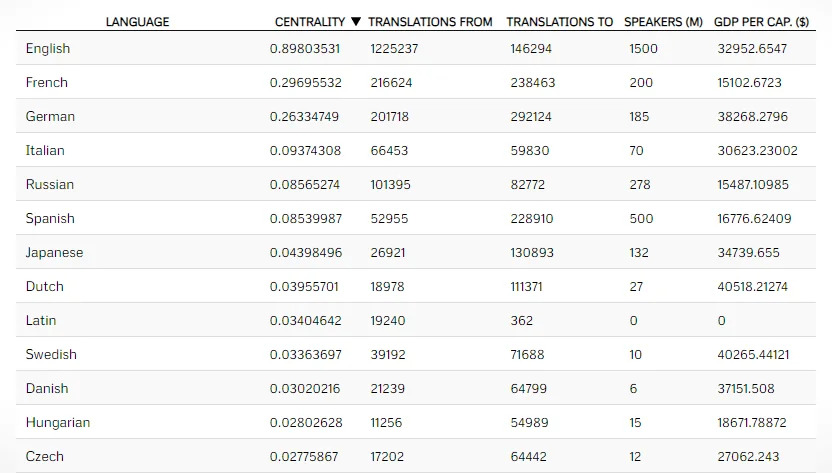Click the Spanish language entry
Image resolution: width=832 pixels, height=473 pixels.
coord(50,219)
